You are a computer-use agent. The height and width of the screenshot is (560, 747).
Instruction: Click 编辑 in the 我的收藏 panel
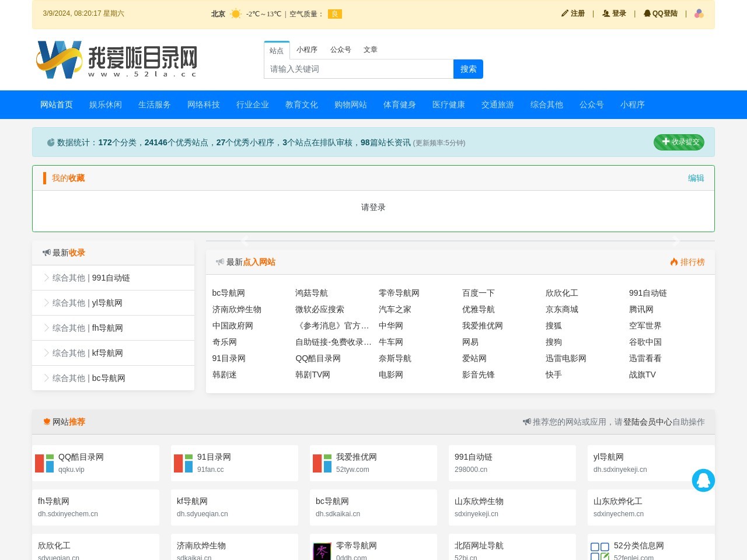pos(696,178)
